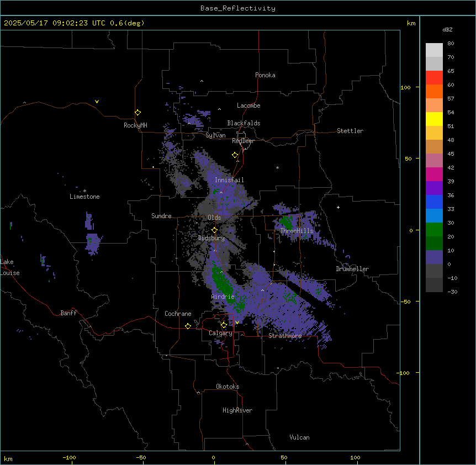
Task: Click the Limestone label
Action: click(84, 197)
